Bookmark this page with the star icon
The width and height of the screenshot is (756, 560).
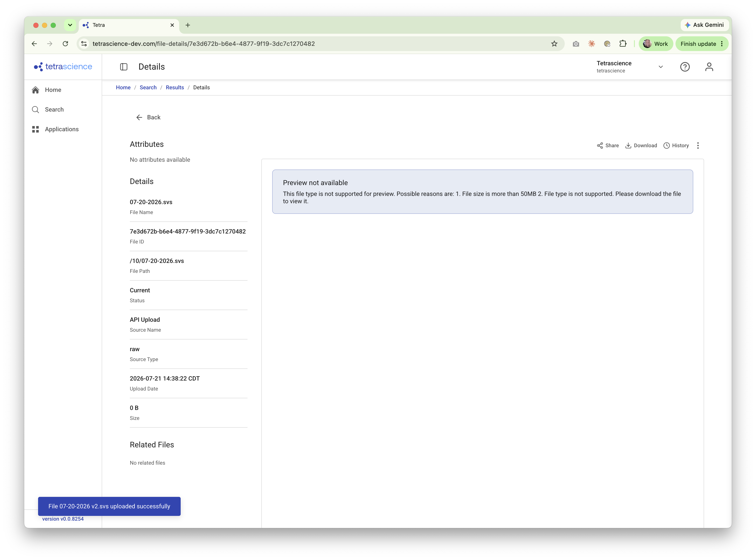554,44
